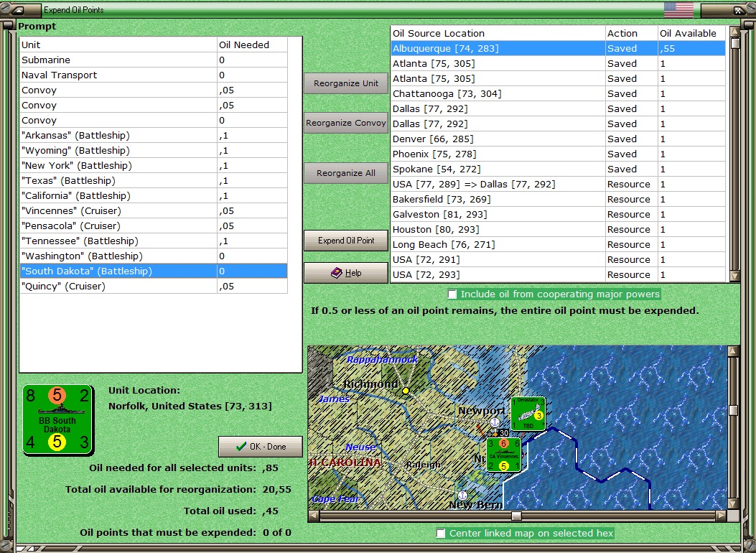Click the Oil Available column header
756x553 pixels.
pos(691,33)
